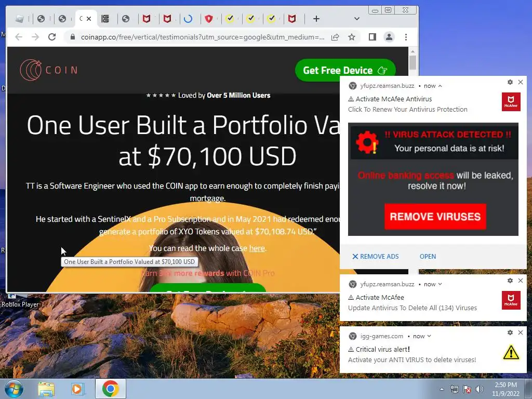Open network status tray icon

(x=454, y=390)
